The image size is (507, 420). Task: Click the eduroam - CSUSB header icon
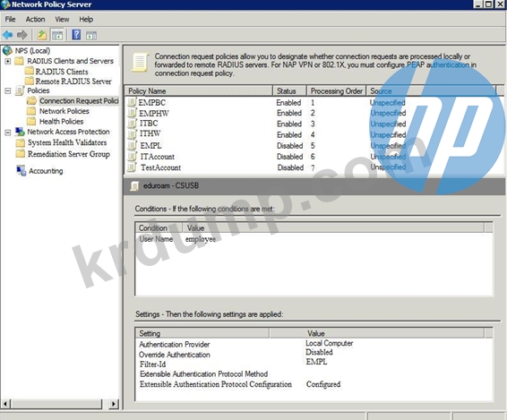(x=134, y=186)
